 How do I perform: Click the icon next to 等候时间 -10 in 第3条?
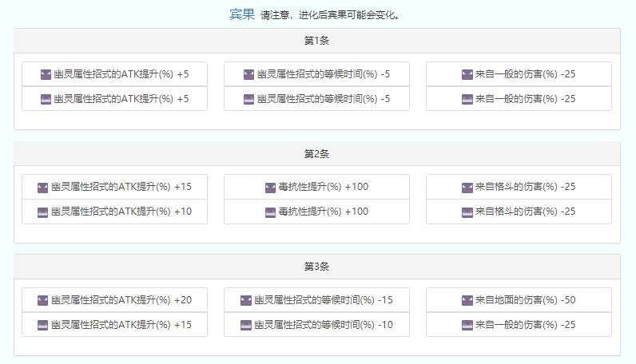246,325
